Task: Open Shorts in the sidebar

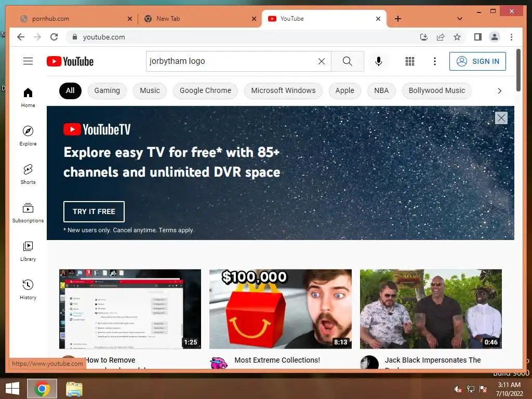Action: point(28,175)
